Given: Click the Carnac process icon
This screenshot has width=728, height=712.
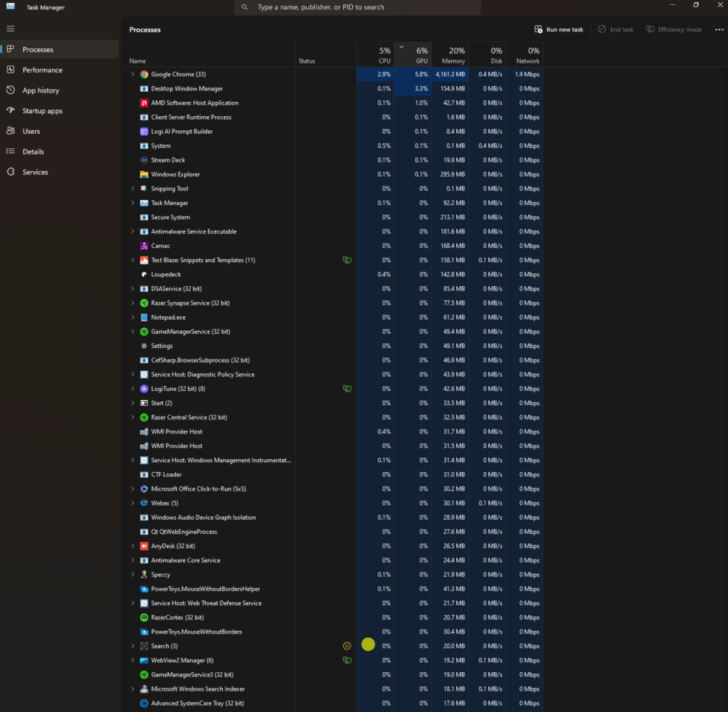Looking at the screenshot, I should (x=144, y=246).
